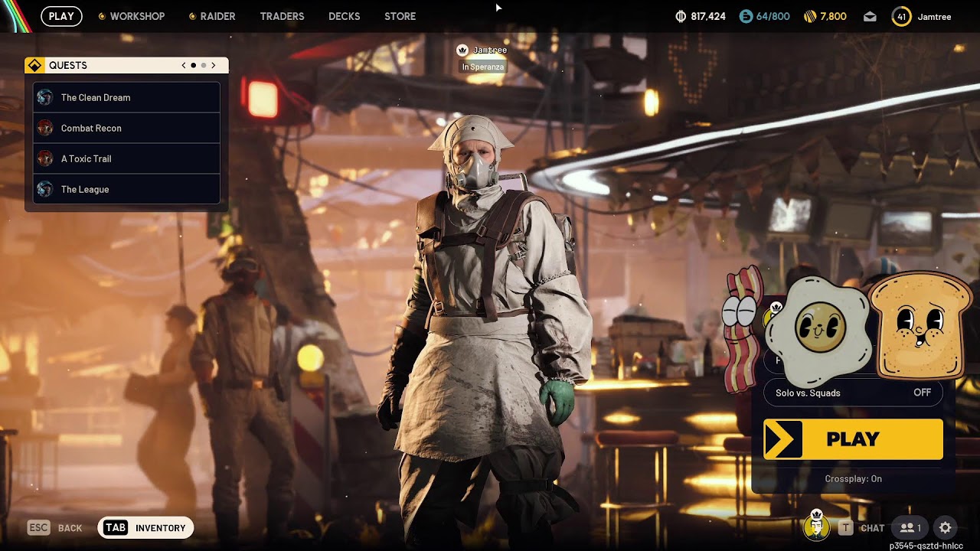Viewport: 980px width, 551px height.
Task: Open the Combat Recon quest
Action: coord(126,128)
